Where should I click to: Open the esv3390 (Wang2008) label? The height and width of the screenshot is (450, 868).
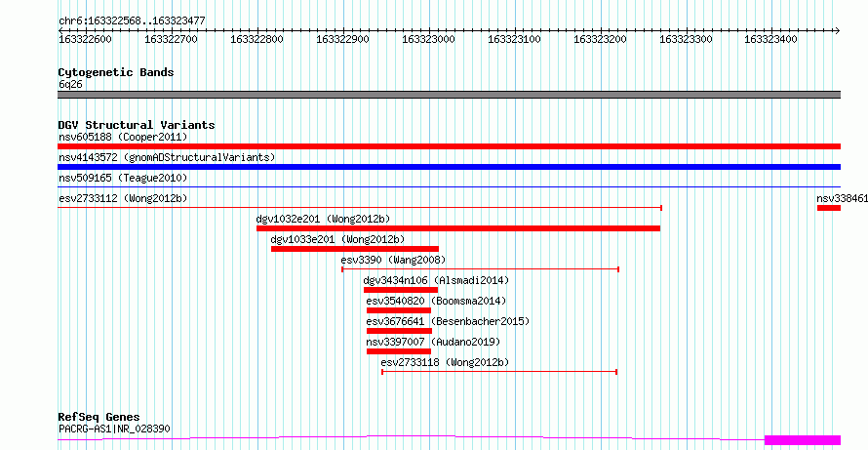[x=393, y=260]
